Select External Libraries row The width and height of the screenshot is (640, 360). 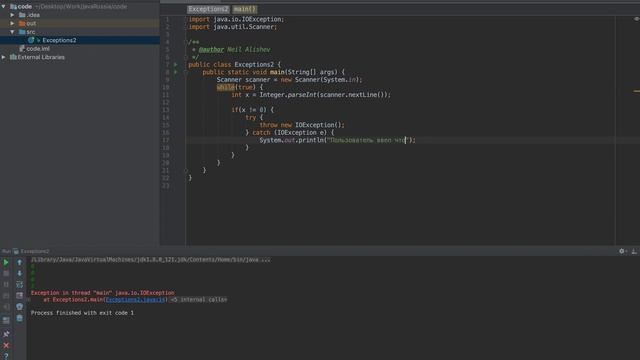[80, 57]
